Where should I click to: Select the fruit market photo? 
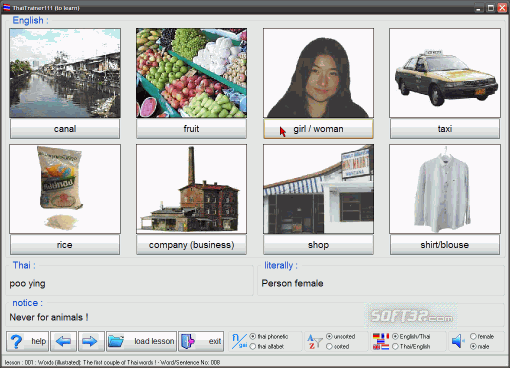[191, 73]
